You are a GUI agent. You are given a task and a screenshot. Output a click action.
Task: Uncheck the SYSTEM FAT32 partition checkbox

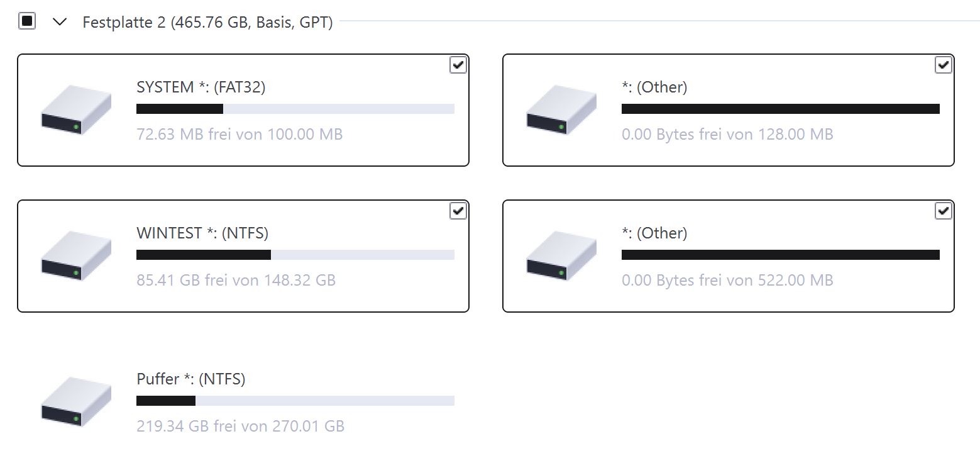pyautogui.click(x=458, y=65)
